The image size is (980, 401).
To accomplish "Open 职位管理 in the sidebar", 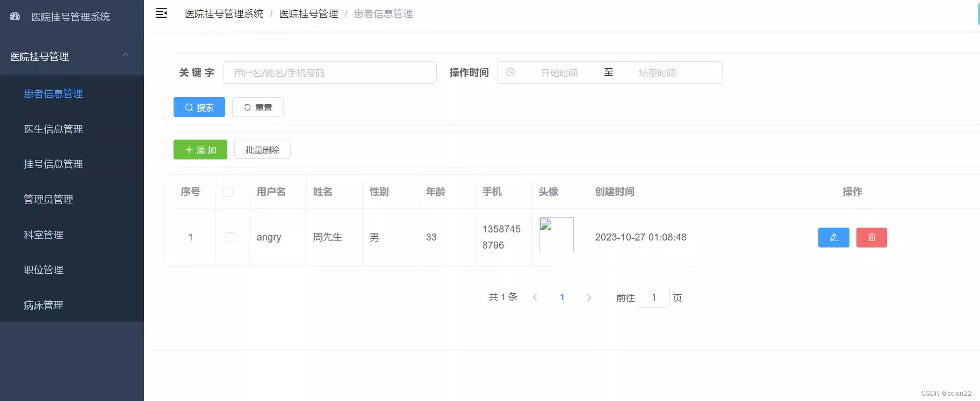I will [x=44, y=269].
